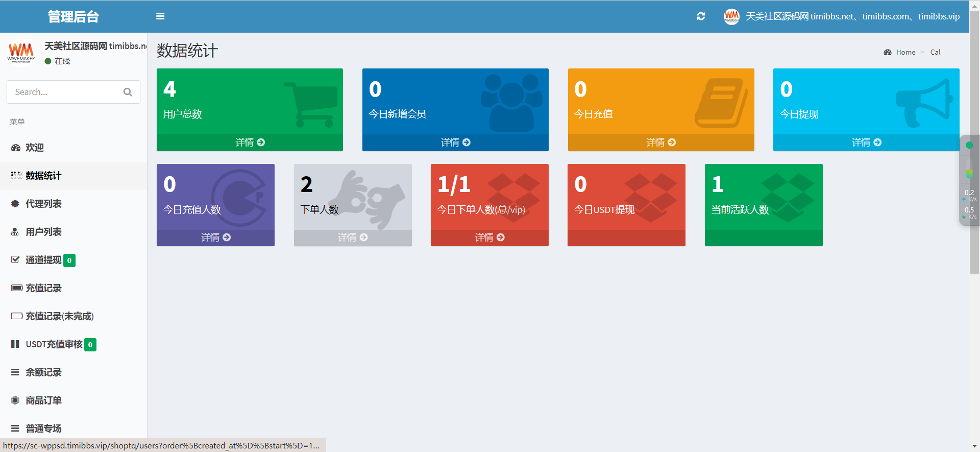Click the 0 badge on USDT充值审核
Image resolution: width=980 pixels, height=452 pixels.
90,345
